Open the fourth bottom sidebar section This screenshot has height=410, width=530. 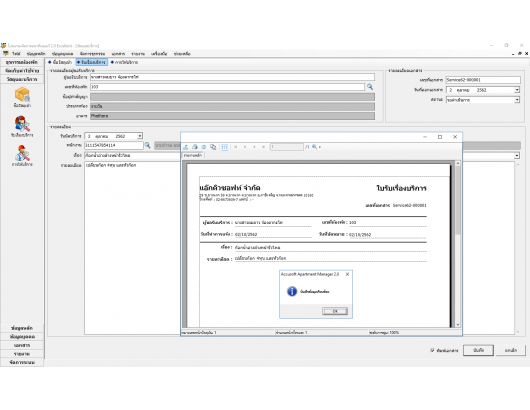22,354
